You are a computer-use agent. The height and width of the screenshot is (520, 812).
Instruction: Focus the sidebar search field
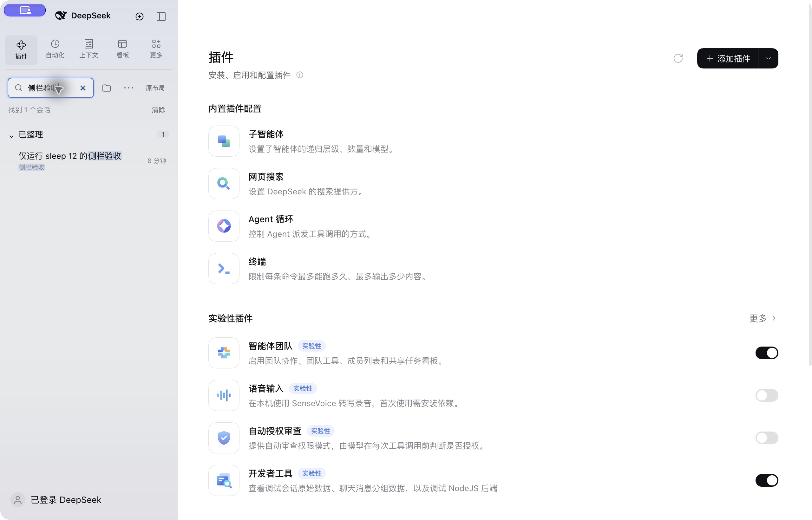(x=51, y=88)
